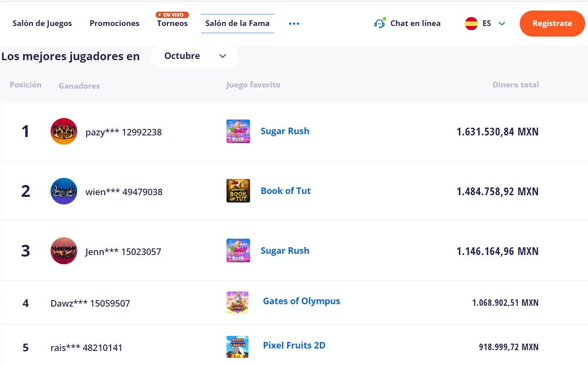588x366 pixels.
Task: Open the Promociones menu item
Action: pos(114,24)
